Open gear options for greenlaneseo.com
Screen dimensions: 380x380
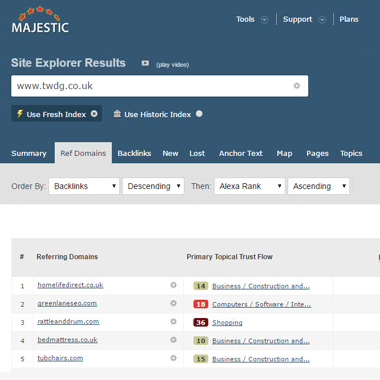point(173,303)
